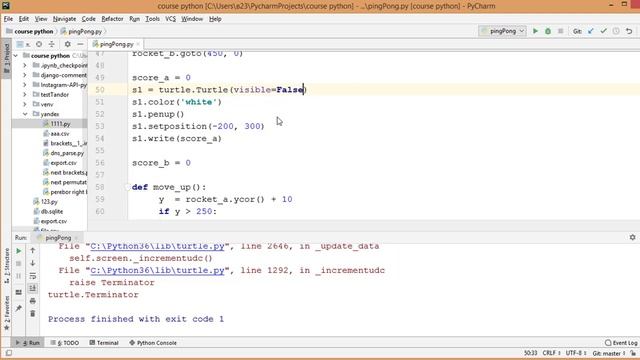
Task: Click the Run panel pause output icon
Action: (19, 276)
